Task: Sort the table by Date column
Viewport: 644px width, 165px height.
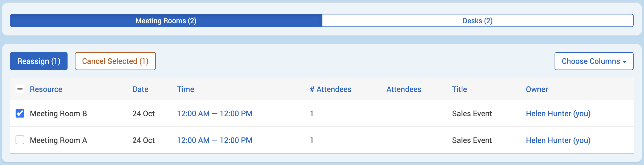Action: coord(140,89)
